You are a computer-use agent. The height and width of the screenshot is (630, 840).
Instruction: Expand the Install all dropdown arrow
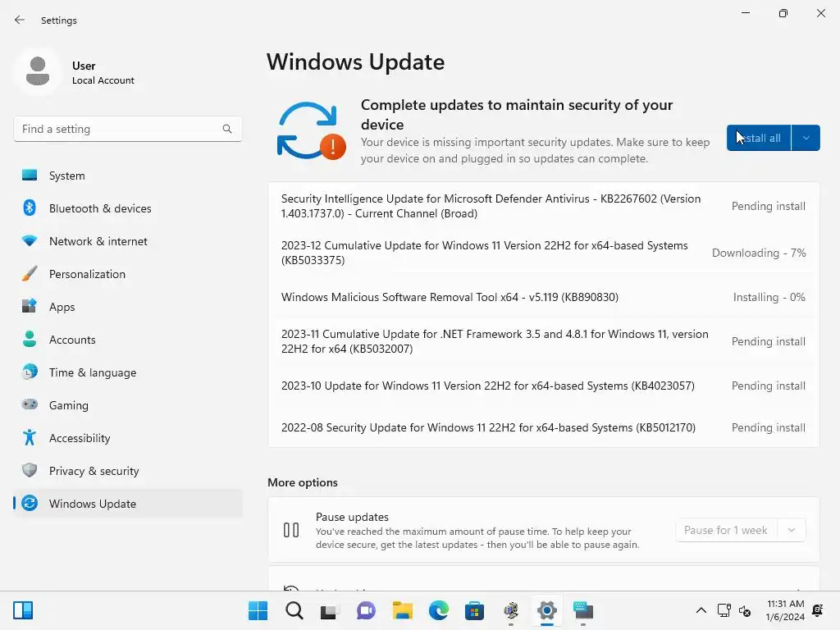(x=806, y=138)
